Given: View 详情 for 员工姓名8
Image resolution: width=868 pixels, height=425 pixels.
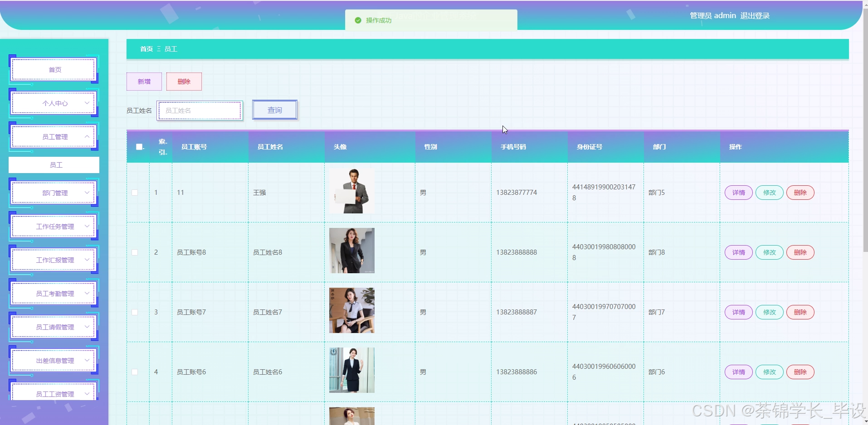Looking at the screenshot, I should point(739,252).
